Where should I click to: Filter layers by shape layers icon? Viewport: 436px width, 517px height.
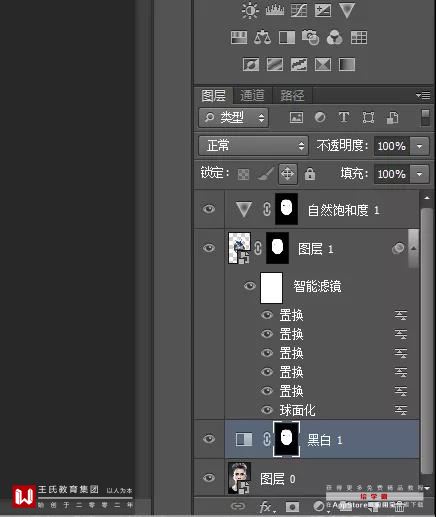click(x=368, y=117)
